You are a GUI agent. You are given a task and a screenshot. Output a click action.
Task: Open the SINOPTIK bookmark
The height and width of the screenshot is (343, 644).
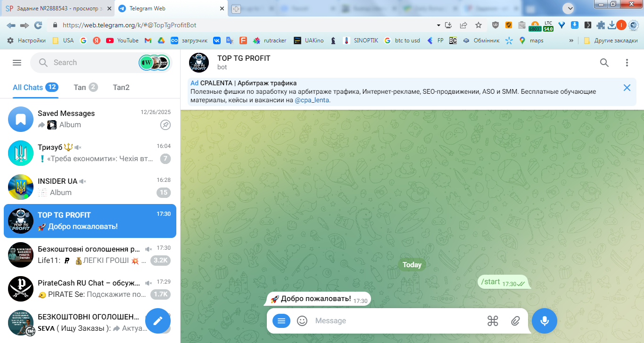(x=361, y=41)
